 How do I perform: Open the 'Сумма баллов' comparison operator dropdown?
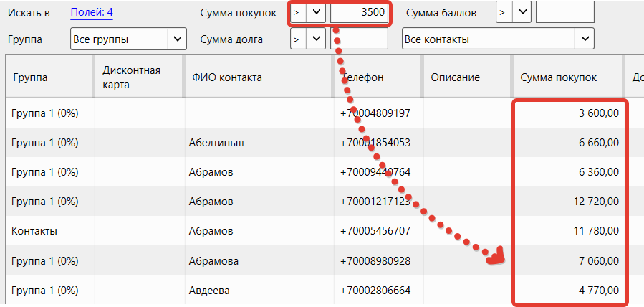[x=514, y=12]
